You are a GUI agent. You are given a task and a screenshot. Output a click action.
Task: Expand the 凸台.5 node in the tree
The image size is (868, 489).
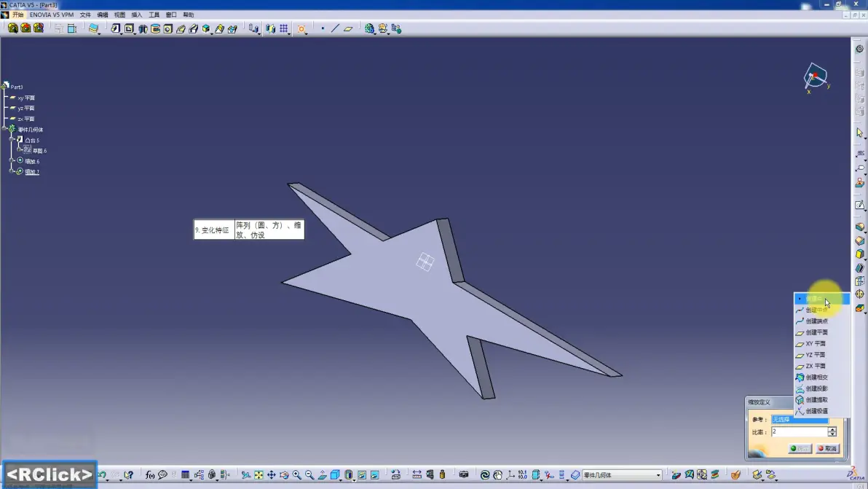coord(12,139)
